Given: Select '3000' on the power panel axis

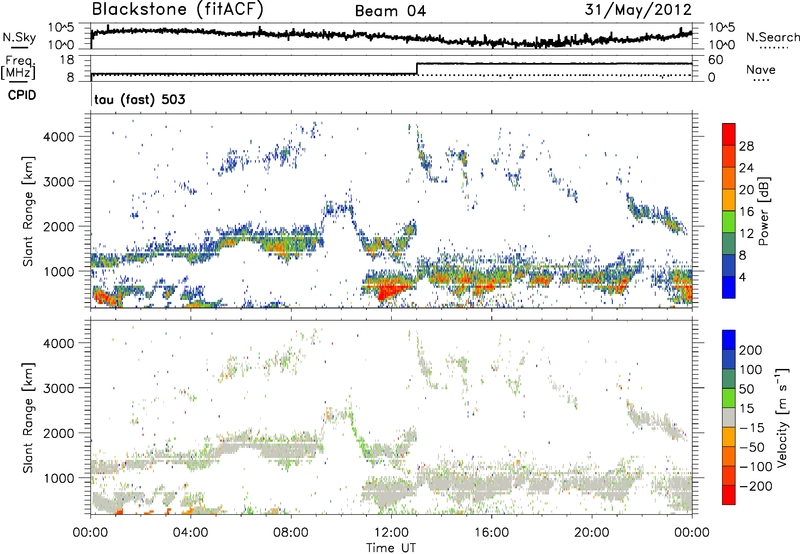Looking at the screenshot, I should (58, 182).
